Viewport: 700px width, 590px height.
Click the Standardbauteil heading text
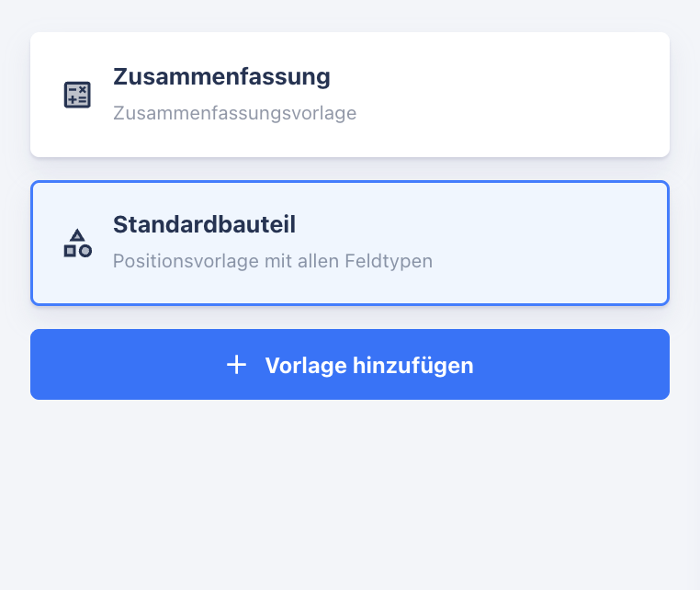204,224
